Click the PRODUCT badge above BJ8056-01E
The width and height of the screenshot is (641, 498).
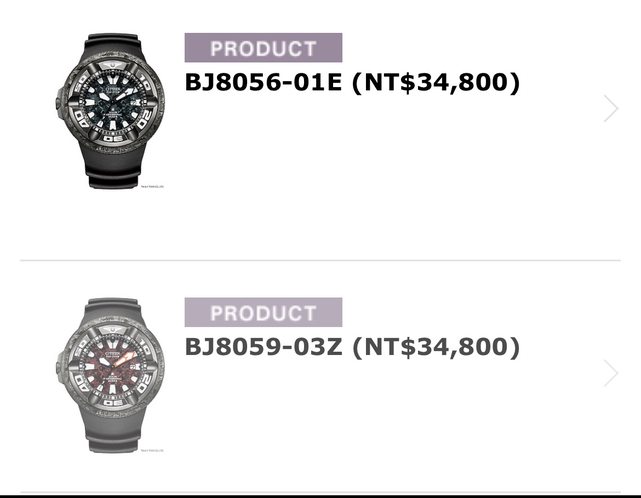tap(263, 48)
